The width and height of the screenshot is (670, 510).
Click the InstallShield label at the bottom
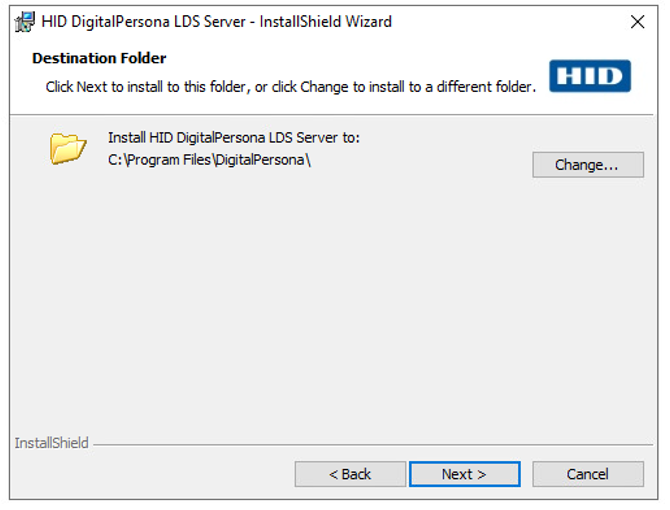point(51,443)
